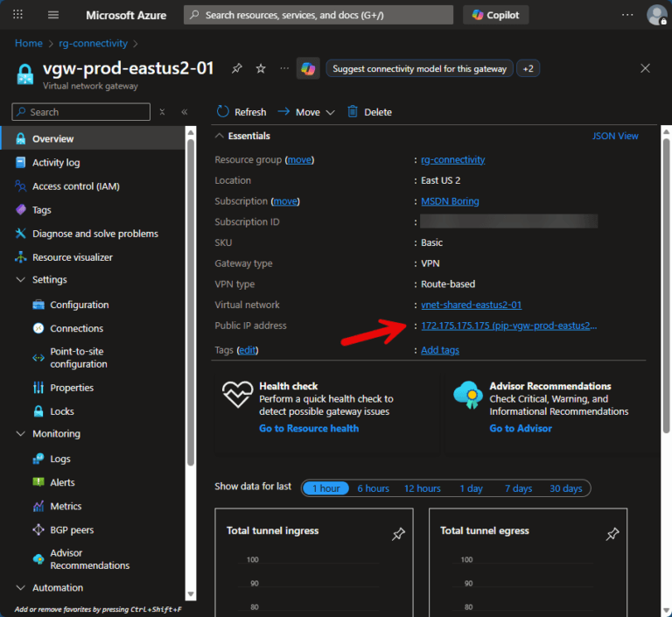672x617 pixels.
Task: Go to Home breadcrumb
Action: (29, 43)
